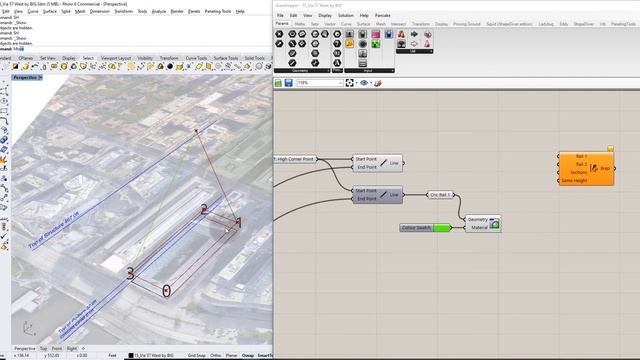Open dropdown arrow beside zoom extents icon
This screenshot has width=640, height=360.
click(356, 83)
